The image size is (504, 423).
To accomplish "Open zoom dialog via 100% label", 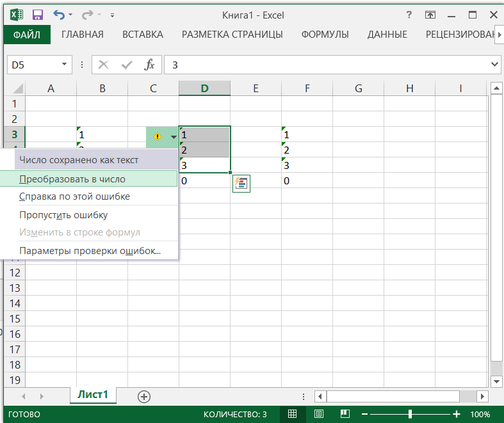I will click(x=480, y=414).
